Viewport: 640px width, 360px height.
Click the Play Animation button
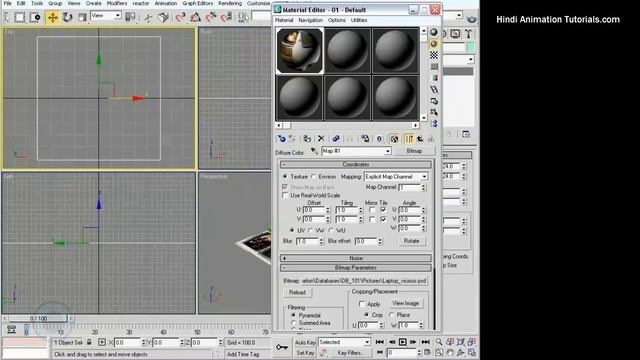click(402, 342)
